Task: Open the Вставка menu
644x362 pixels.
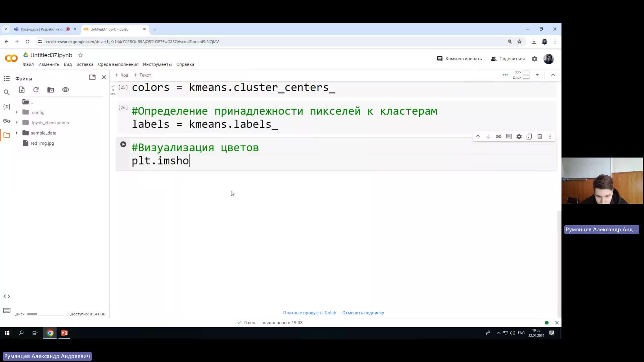Action: tap(85, 64)
